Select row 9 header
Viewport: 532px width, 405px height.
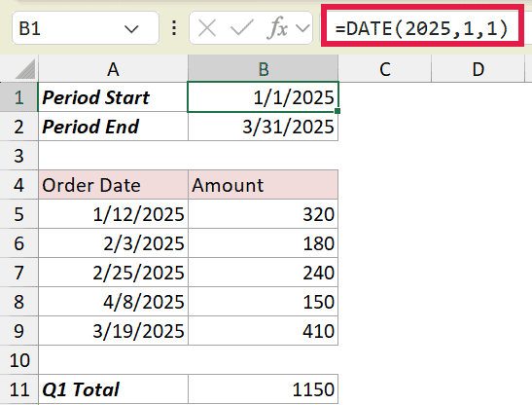(18, 331)
